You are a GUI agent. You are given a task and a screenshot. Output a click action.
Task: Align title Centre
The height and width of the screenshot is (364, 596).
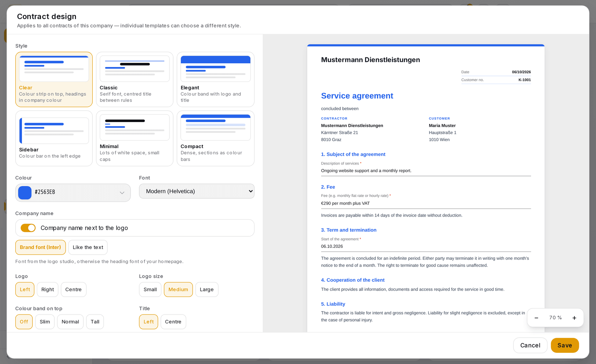173,322
